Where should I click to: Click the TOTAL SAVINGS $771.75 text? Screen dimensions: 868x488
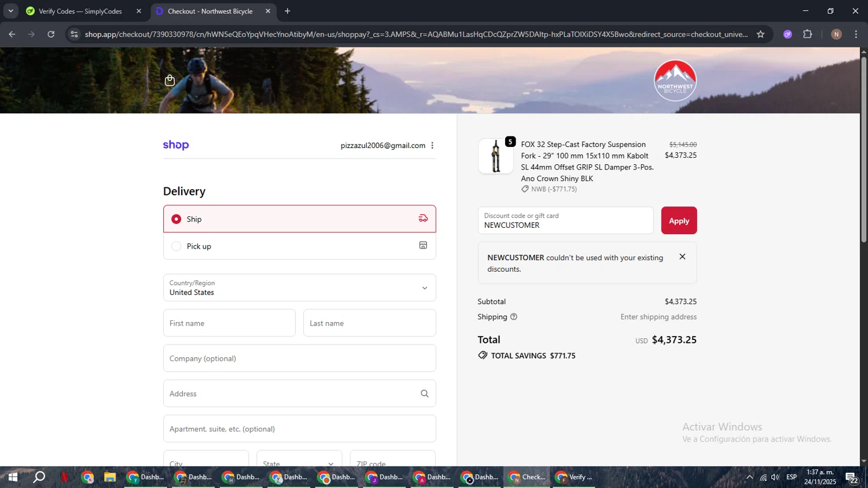[533, 356]
